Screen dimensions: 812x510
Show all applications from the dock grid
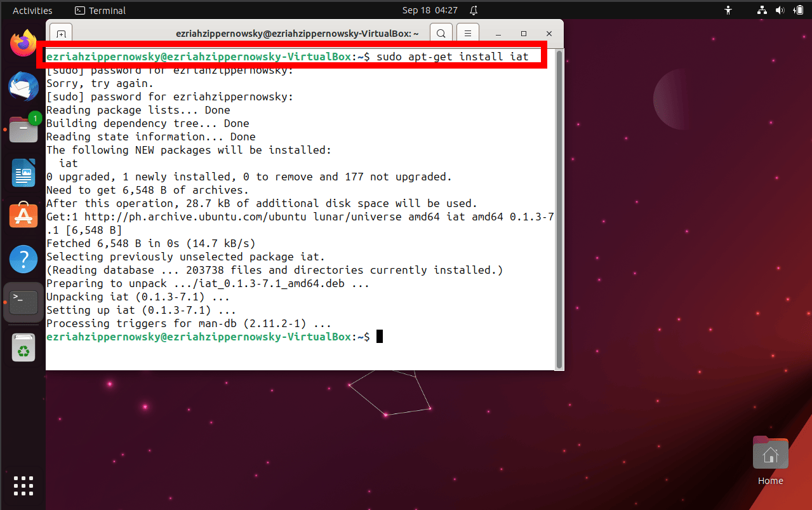[23, 485]
